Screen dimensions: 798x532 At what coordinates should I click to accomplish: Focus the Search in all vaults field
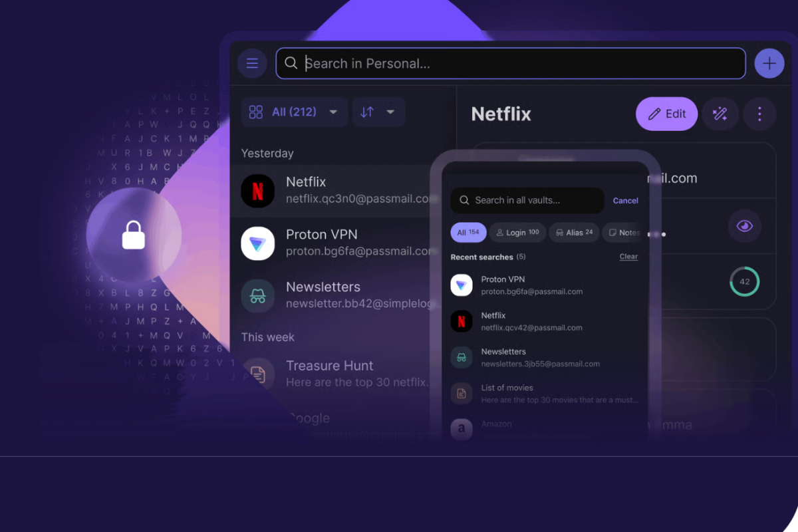[x=527, y=200]
